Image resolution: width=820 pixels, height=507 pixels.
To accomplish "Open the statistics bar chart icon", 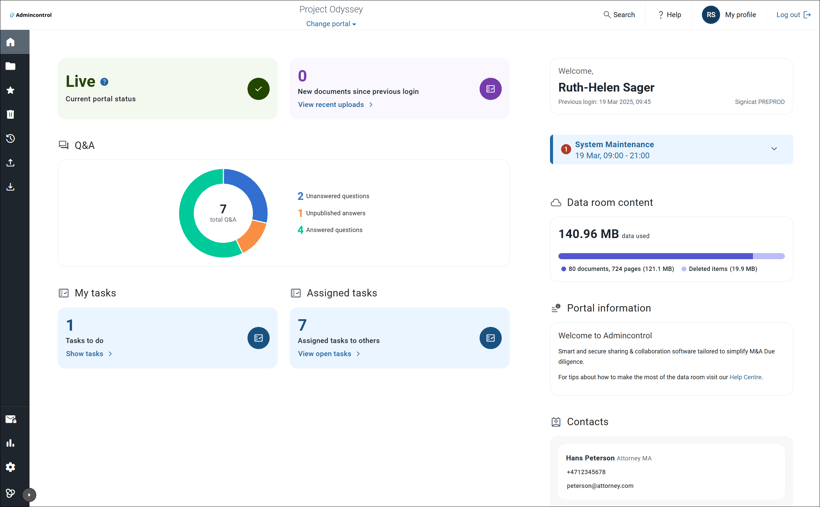I will (11, 443).
